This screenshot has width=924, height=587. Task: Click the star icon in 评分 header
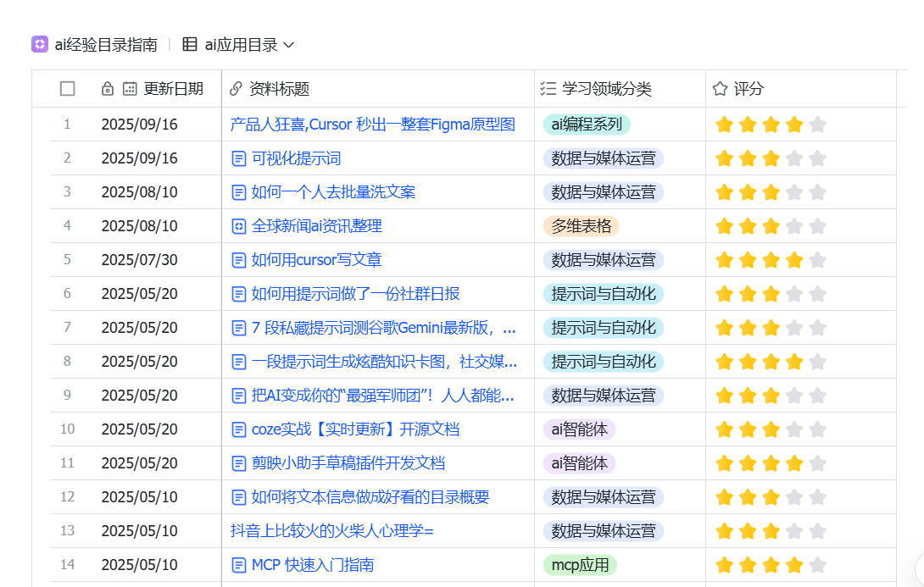pos(719,88)
